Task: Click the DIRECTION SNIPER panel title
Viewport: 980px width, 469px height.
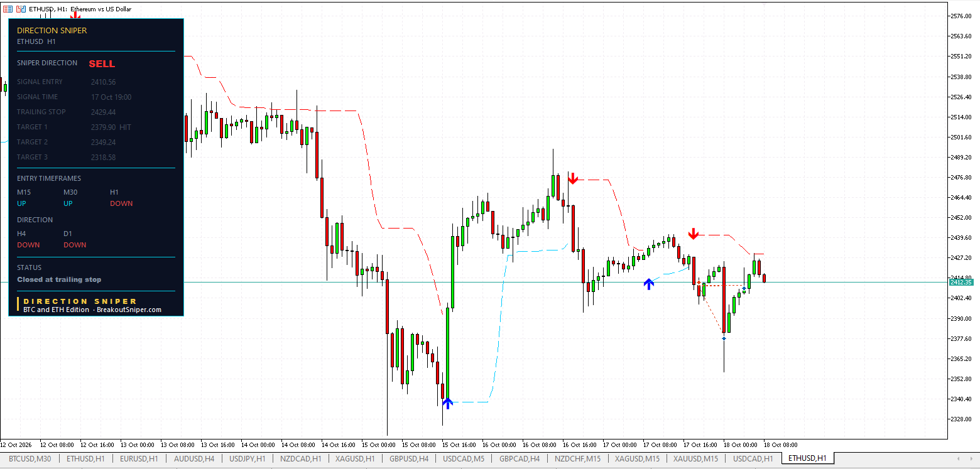Action: pos(52,30)
